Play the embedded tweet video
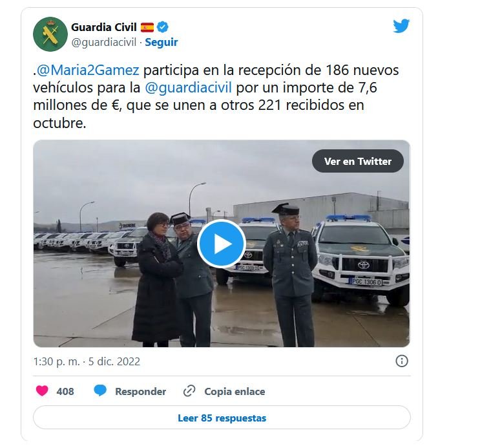This screenshot has height=448, width=491. [222, 244]
